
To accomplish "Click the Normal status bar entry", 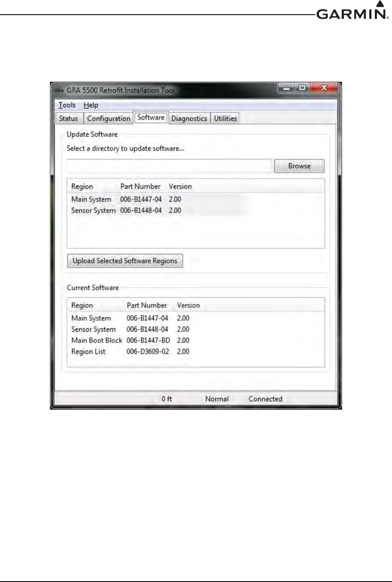I will pyautogui.click(x=217, y=399).
